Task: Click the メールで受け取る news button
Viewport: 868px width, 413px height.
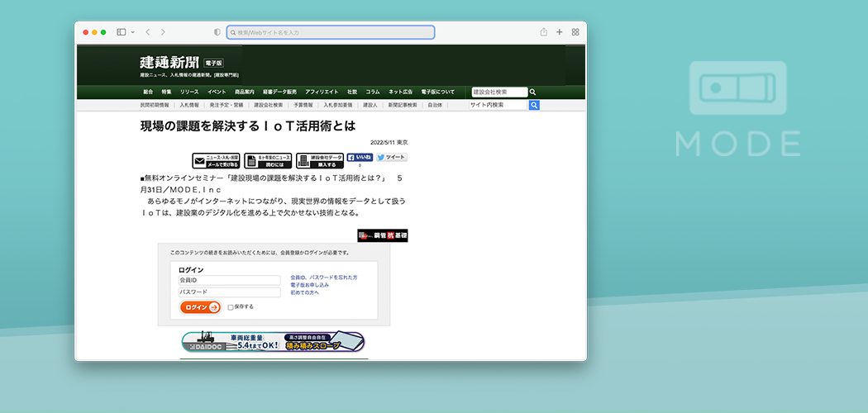Action: coord(216,160)
